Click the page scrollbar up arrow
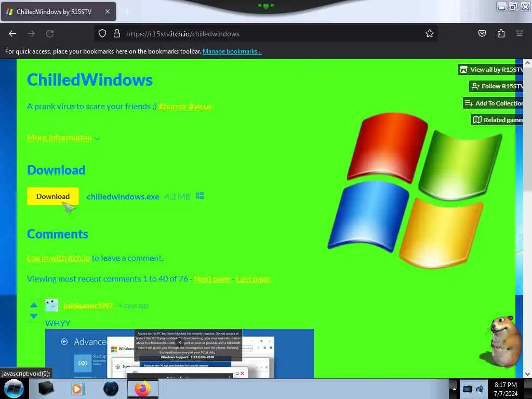The image size is (532, 399). (527, 63)
